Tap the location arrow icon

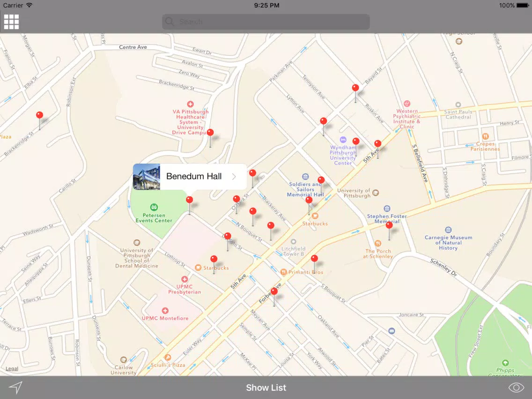[x=15, y=387]
